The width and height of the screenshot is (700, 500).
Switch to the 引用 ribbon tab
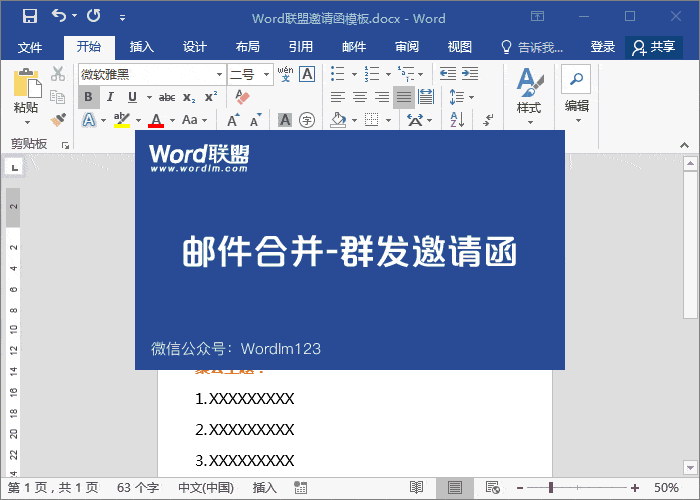point(301,47)
